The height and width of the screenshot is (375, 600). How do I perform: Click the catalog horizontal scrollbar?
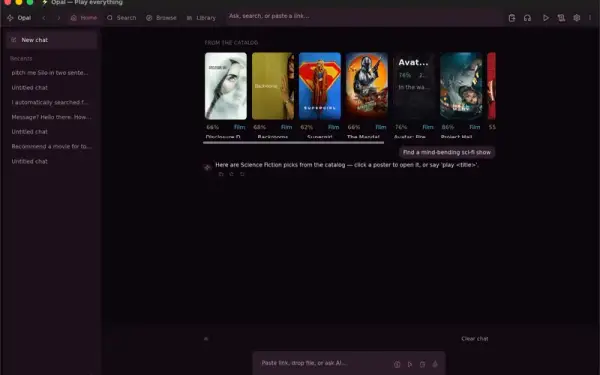(x=293, y=143)
